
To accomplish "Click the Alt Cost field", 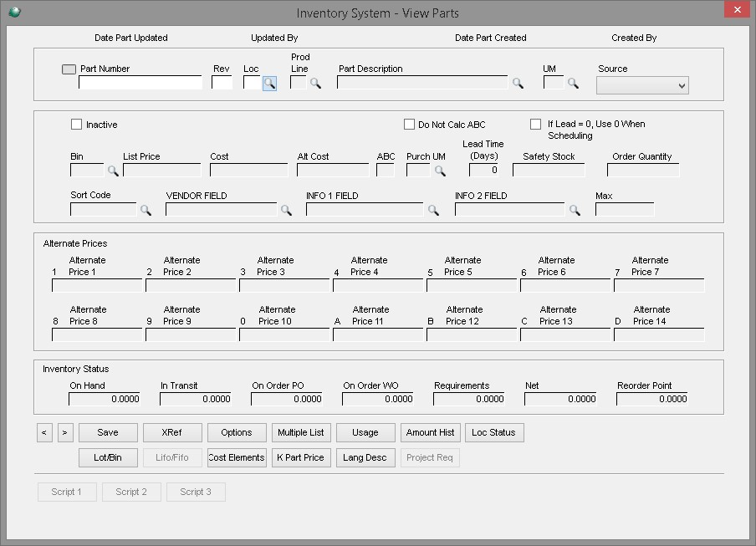I will click(333, 170).
